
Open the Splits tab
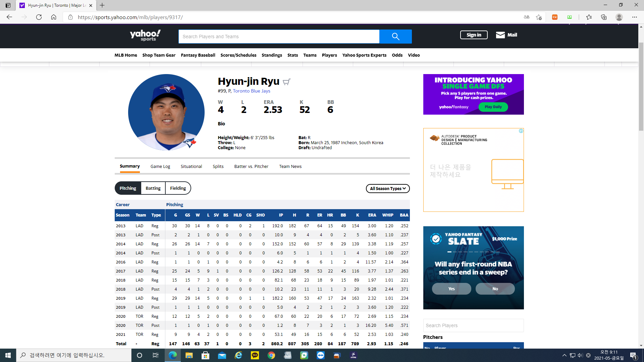click(x=218, y=166)
